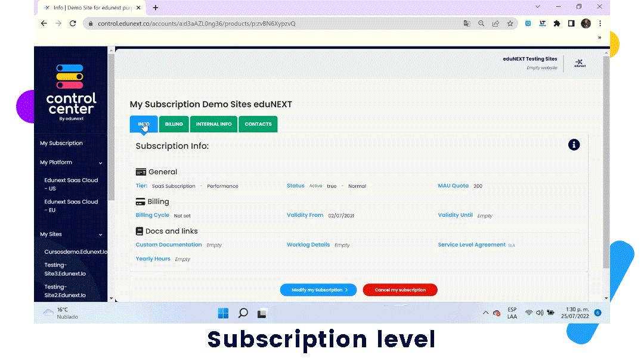Click the zoom magnifier icon in address bar
The width and height of the screenshot is (644, 358).
[x=481, y=23]
